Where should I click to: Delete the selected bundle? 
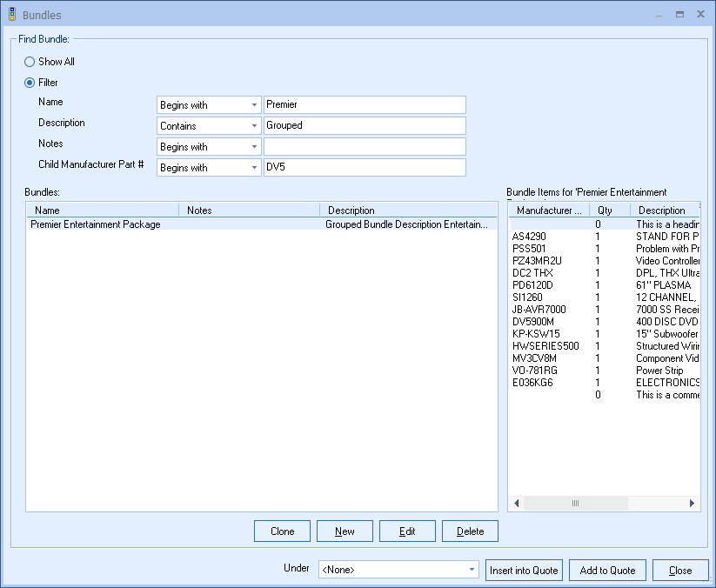click(470, 531)
